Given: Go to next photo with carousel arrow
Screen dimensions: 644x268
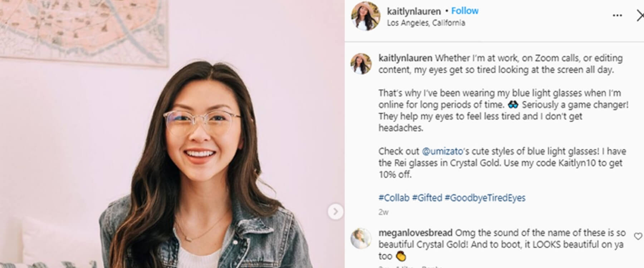Looking at the screenshot, I should [335, 212].
